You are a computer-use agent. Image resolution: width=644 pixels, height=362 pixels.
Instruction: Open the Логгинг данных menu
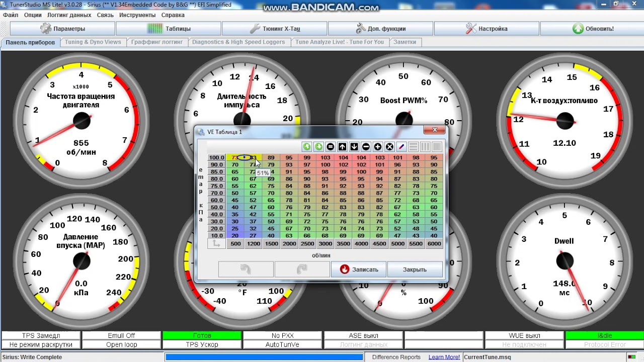(x=69, y=15)
